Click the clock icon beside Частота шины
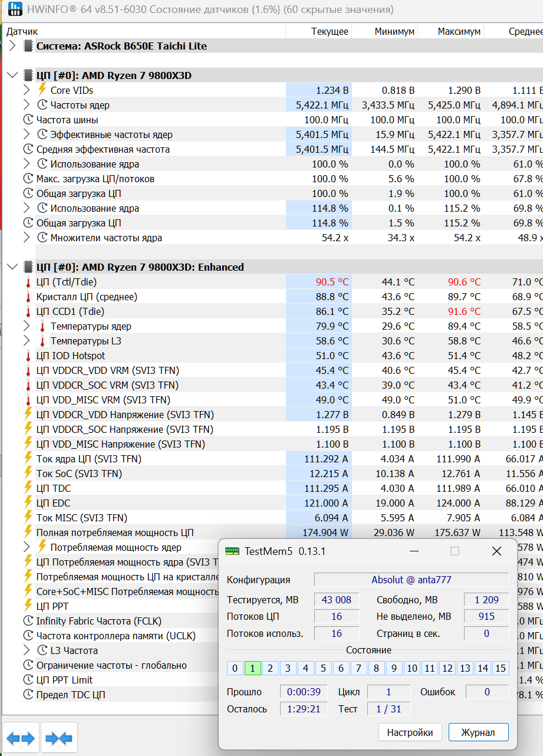 pyautogui.click(x=28, y=120)
